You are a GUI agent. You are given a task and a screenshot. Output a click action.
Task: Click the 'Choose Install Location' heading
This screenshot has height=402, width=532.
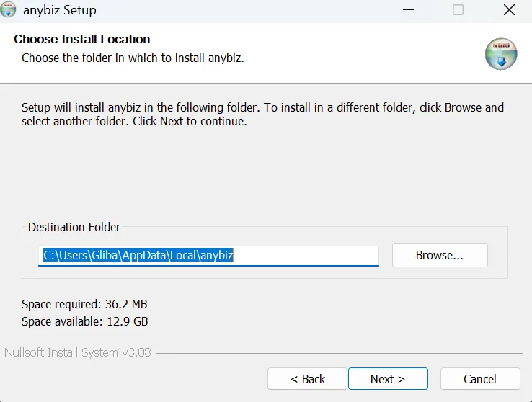[81, 39]
